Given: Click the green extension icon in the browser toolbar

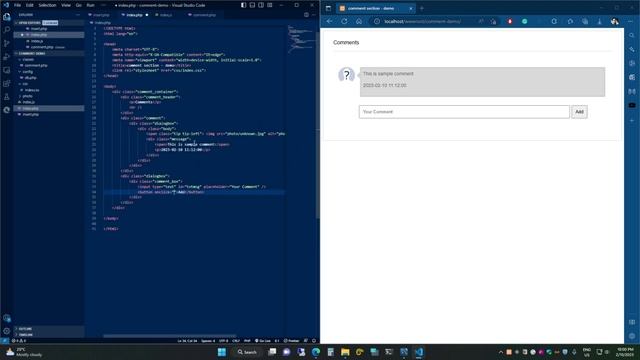Looking at the screenshot, I should pyautogui.click(x=524, y=21).
